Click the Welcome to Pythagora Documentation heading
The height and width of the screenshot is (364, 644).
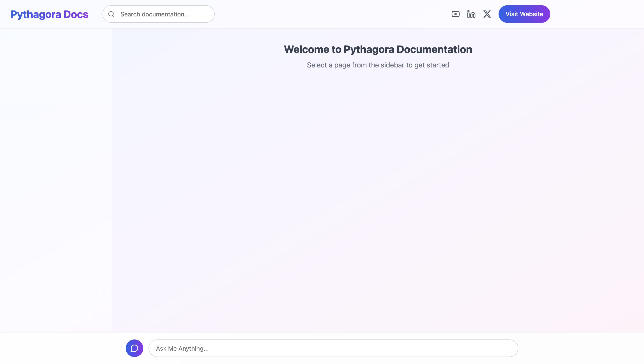coord(378,49)
